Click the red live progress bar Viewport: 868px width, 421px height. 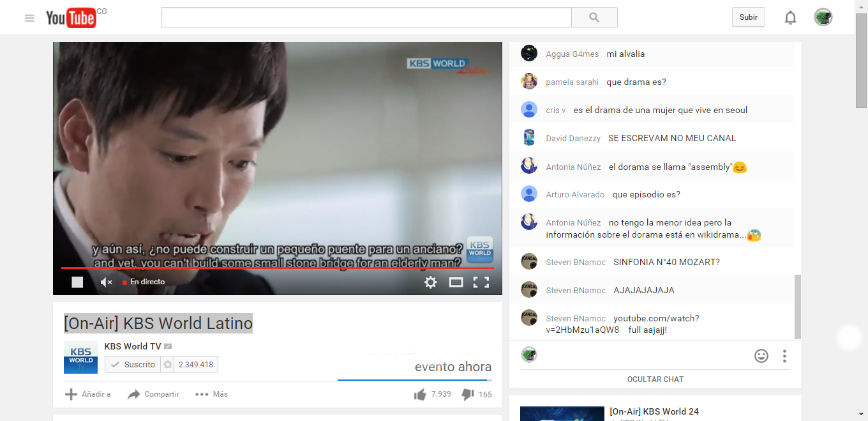[278, 268]
